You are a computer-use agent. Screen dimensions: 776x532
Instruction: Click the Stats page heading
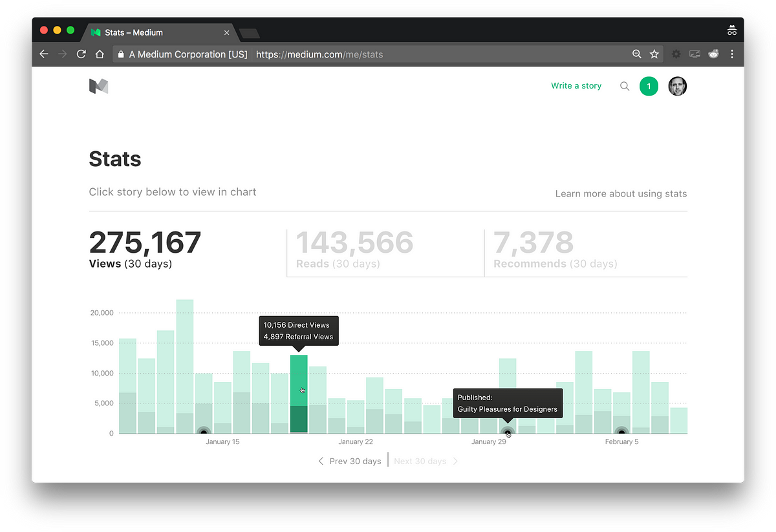pos(115,159)
